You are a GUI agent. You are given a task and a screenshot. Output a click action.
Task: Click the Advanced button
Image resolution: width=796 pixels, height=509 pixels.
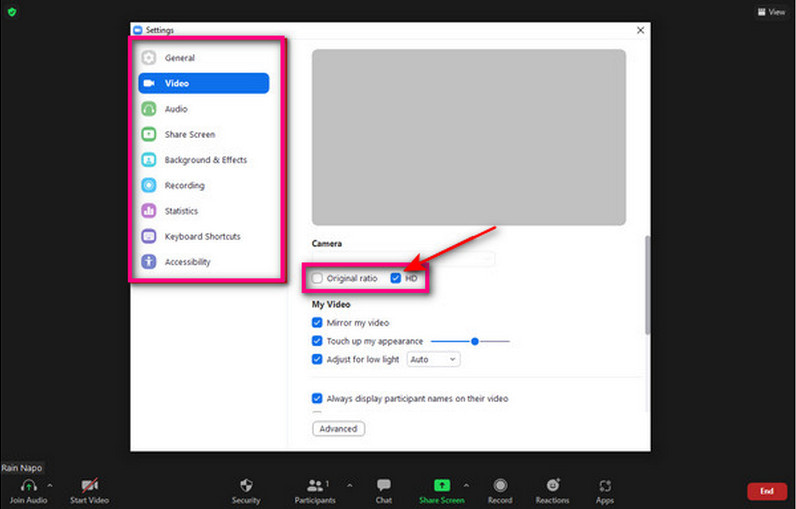tap(338, 429)
